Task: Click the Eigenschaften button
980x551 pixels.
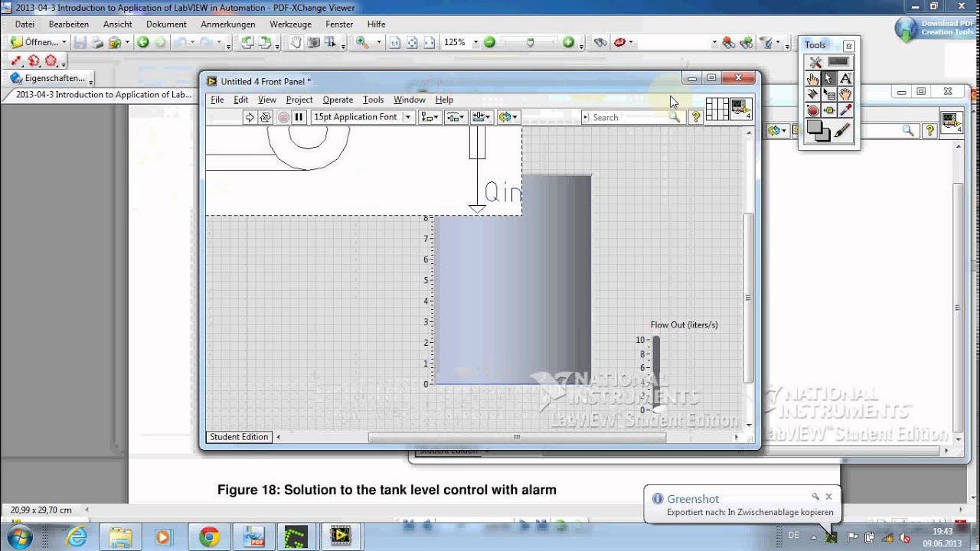Action: 47,78
